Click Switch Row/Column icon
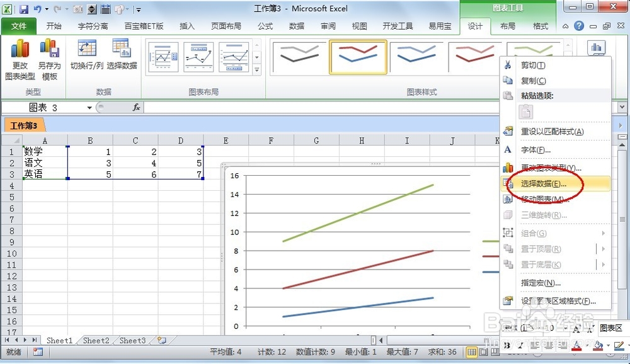630x364 pixels. (x=87, y=55)
